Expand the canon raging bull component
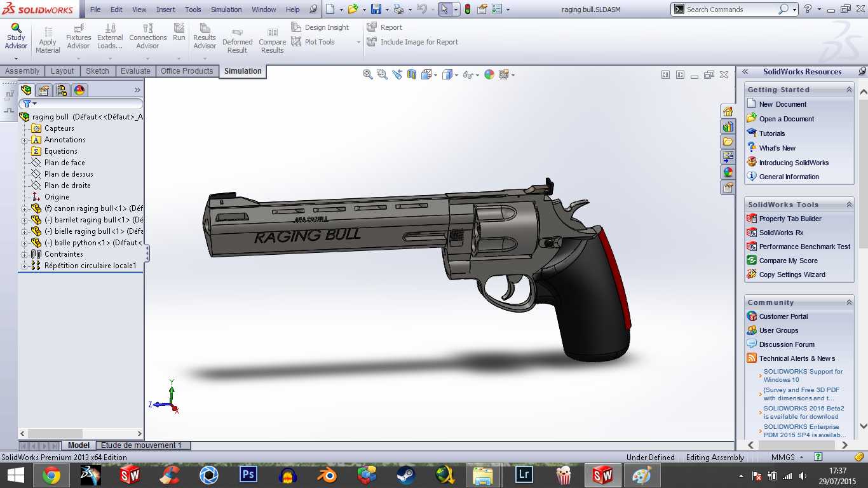The height and width of the screenshot is (488, 868). (x=25, y=208)
